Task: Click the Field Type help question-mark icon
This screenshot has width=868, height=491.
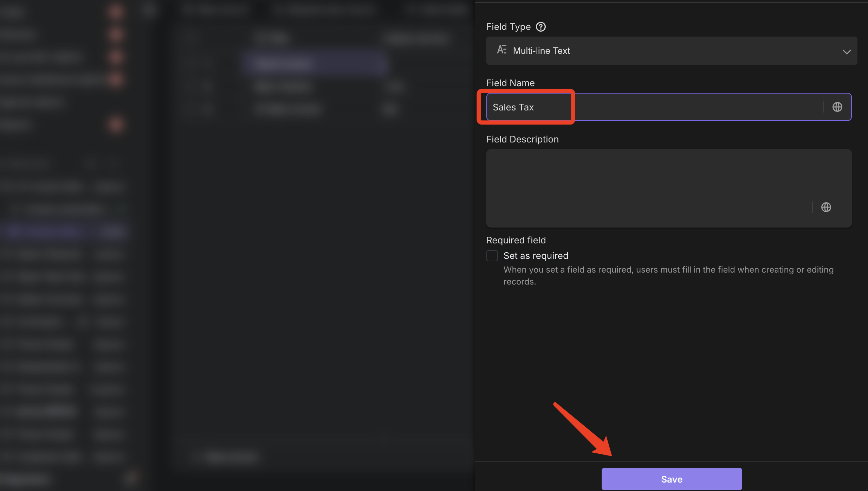Action: [540, 27]
